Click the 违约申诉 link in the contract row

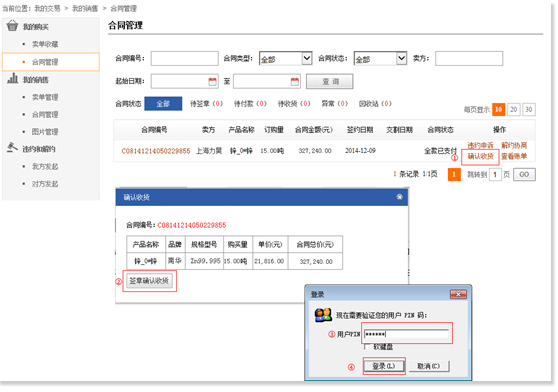click(480, 145)
